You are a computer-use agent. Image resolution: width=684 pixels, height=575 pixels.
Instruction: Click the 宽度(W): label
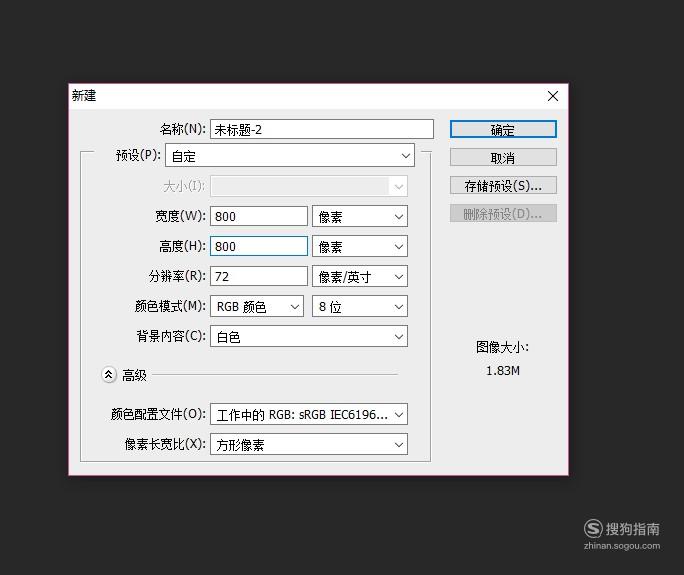pyautogui.click(x=181, y=216)
